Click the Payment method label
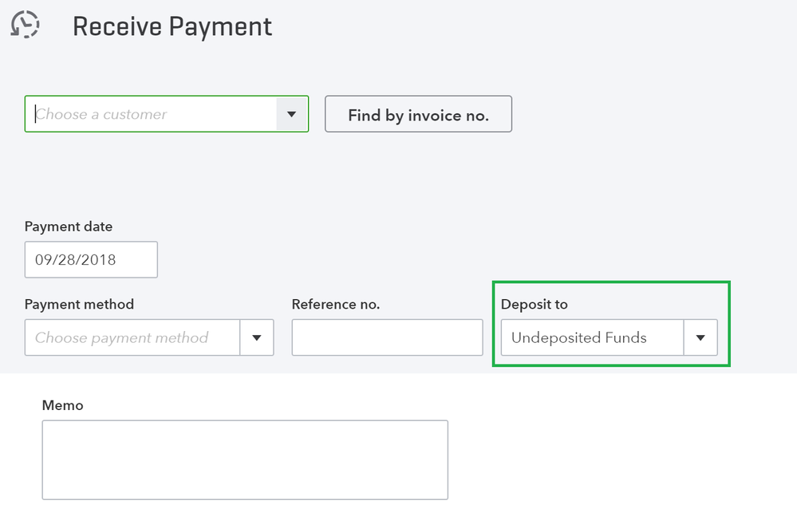This screenshot has height=532, width=797. pyautogui.click(x=79, y=304)
